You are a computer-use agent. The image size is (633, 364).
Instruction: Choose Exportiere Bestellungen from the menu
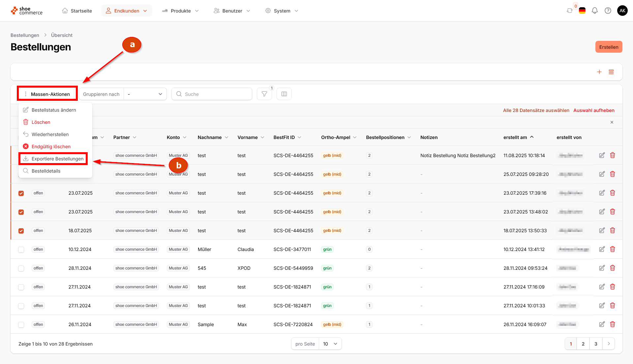click(57, 159)
